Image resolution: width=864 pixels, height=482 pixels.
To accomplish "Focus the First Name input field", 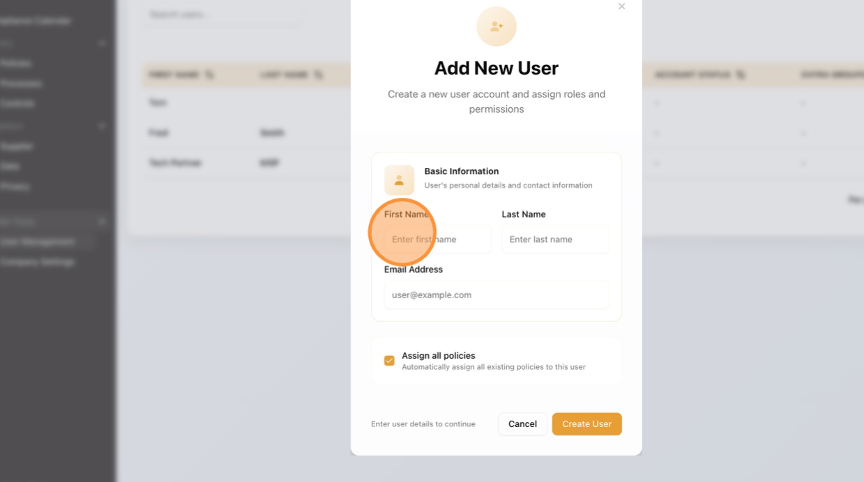I will (x=438, y=239).
